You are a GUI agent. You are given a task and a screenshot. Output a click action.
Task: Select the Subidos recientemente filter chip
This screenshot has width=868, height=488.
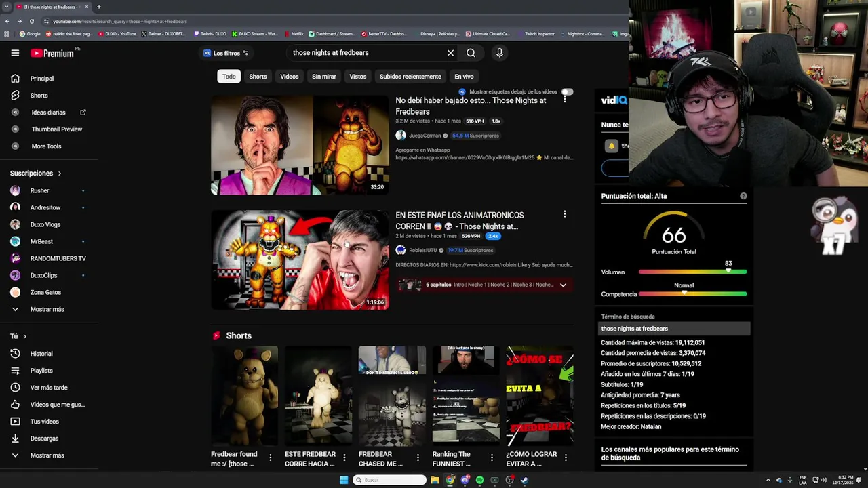[x=410, y=77]
